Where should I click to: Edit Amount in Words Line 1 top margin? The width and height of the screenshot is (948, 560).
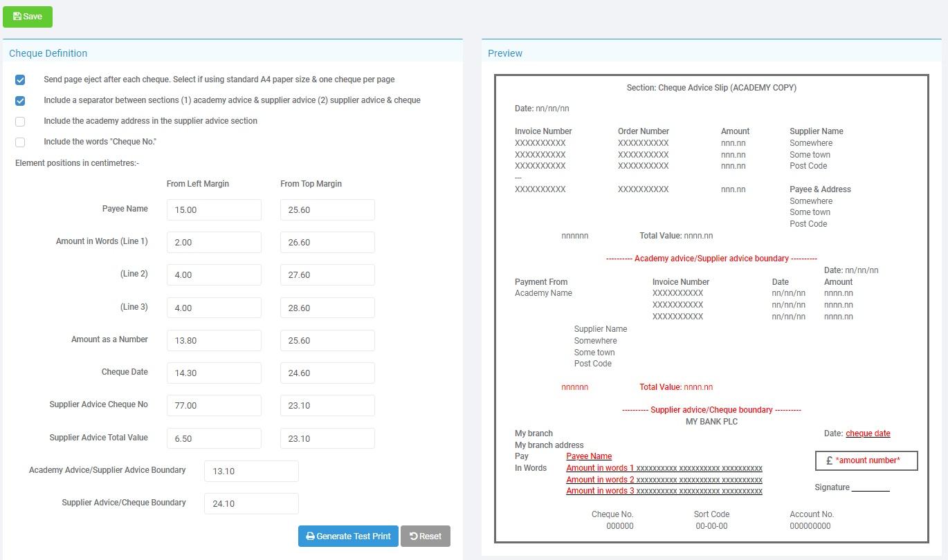(x=327, y=243)
